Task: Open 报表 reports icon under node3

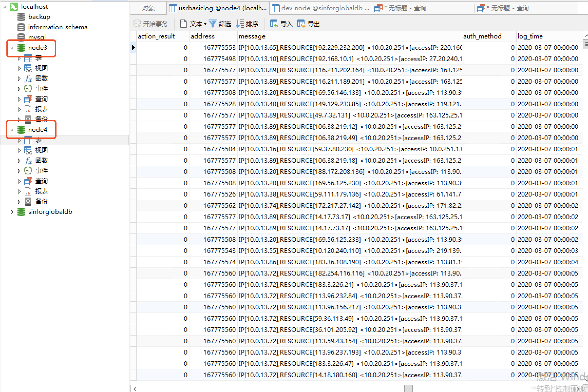Action: click(x=28, y=109)
